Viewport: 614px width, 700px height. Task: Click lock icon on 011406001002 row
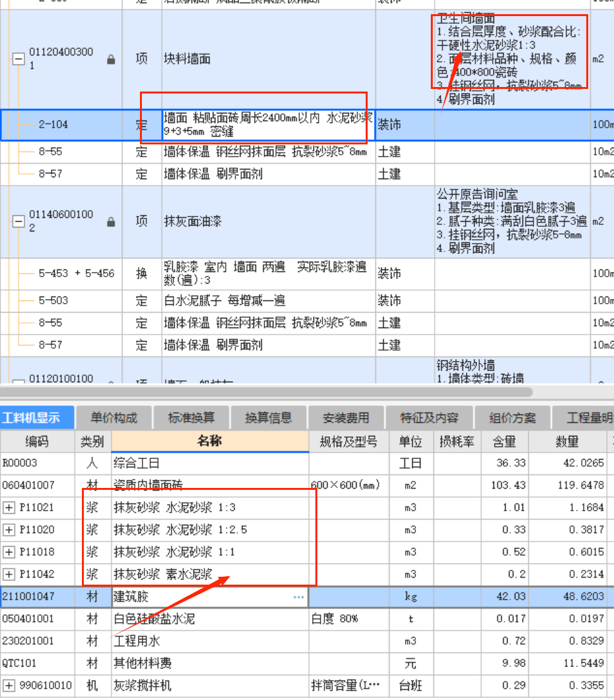tap(111, 222)
